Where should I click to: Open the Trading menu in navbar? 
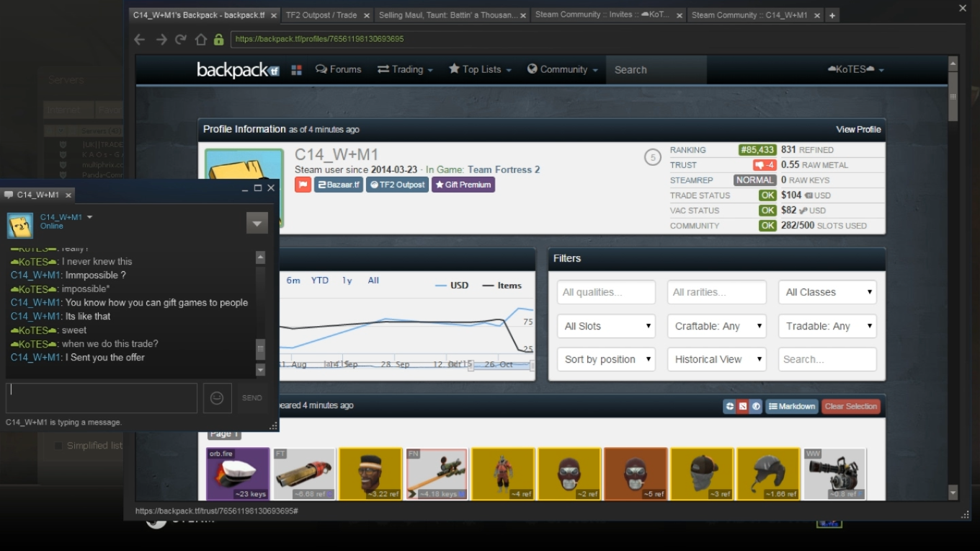(405, 70)
